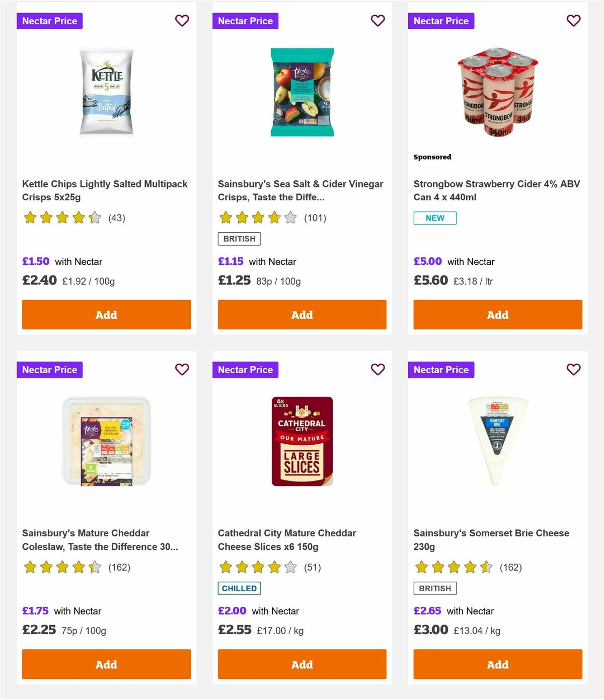This screenshot has height=700, width=604.
Task: Click the heart icon on Strongbow Strawberry Cider
Action: [573, 21]
